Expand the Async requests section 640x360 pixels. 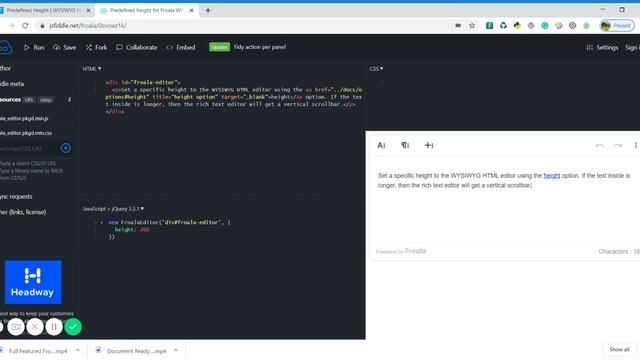point(16,196)
